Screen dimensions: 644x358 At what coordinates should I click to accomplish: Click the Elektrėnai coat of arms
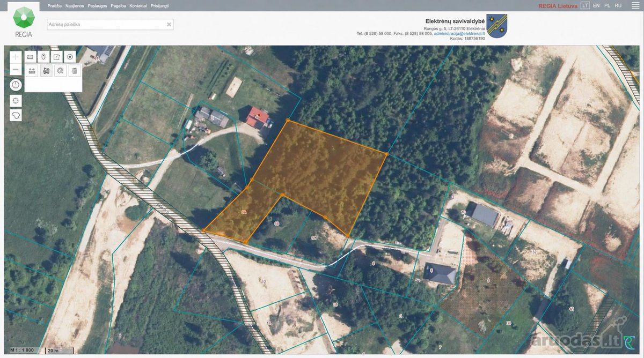point(497,26)
